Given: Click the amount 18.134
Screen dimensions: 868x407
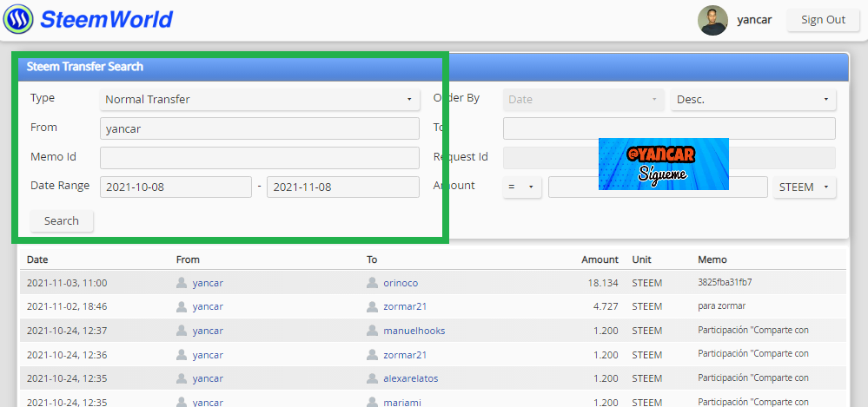Looking at the screenshot, I should (603, 283).
